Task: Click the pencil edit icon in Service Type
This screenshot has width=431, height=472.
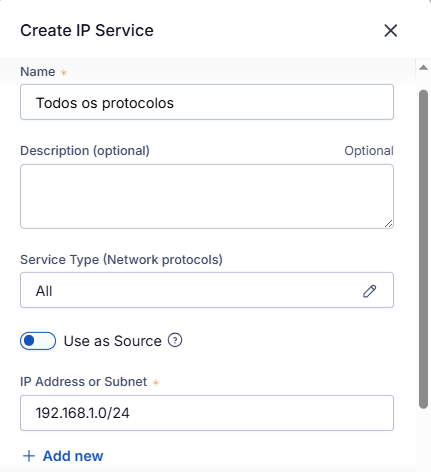Action: click(x=370, y=291)
